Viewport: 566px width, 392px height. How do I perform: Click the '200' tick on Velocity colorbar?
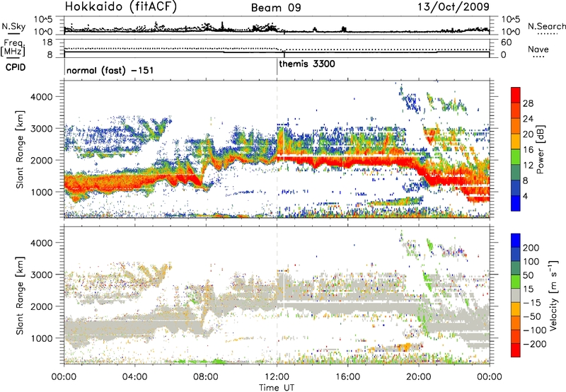point(531,248)
